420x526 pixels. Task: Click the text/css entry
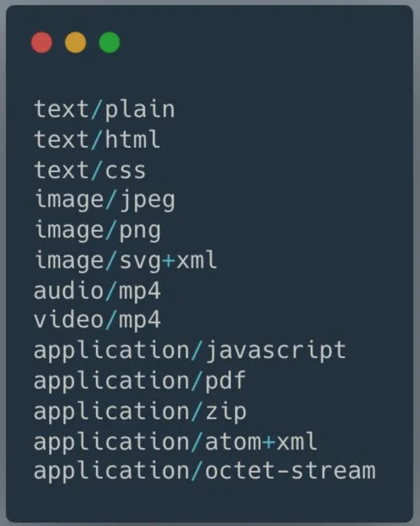90,170
